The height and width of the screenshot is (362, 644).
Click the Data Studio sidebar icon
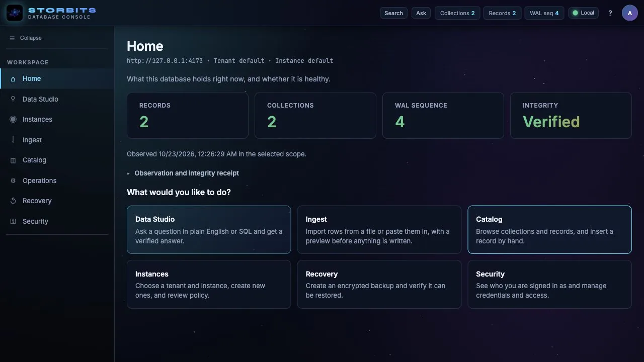point(13,99)
